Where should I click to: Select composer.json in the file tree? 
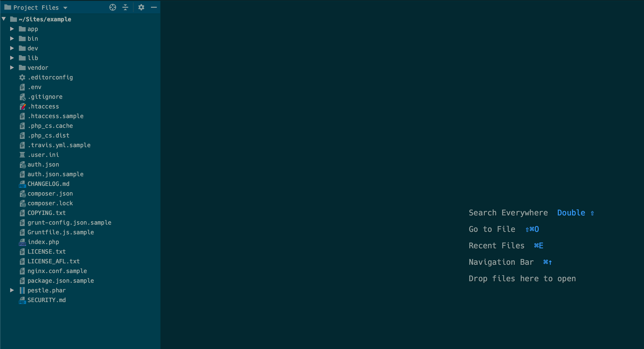(x=50, y=194)
